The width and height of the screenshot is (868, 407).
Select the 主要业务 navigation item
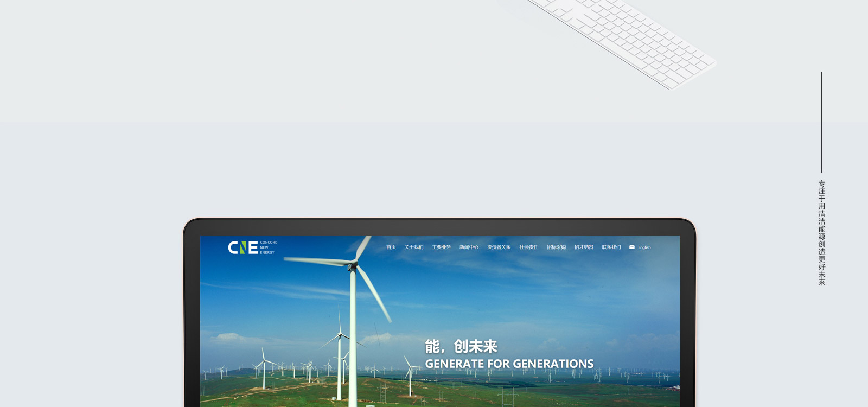click(441, 247)
